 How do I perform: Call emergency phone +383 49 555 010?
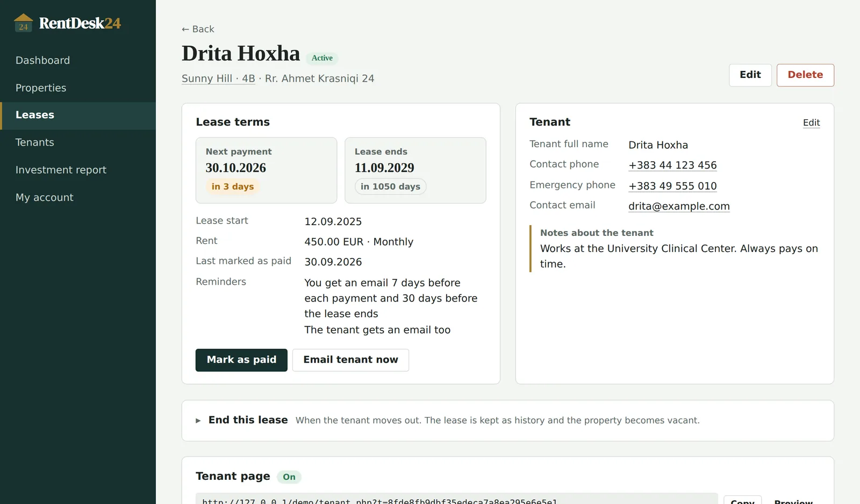click(672, 186)
